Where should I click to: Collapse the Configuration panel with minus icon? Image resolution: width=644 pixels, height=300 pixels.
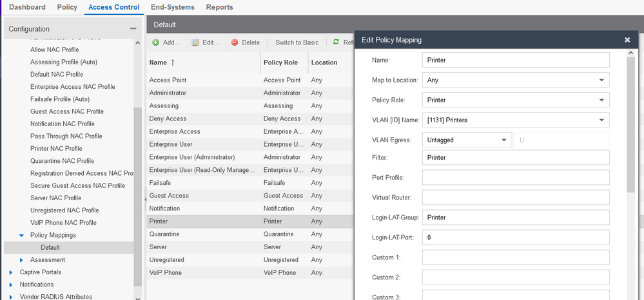(133, 29)
